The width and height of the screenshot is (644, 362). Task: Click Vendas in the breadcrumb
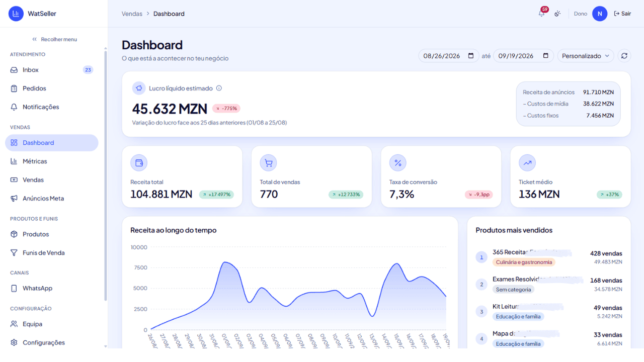[132, 14]
